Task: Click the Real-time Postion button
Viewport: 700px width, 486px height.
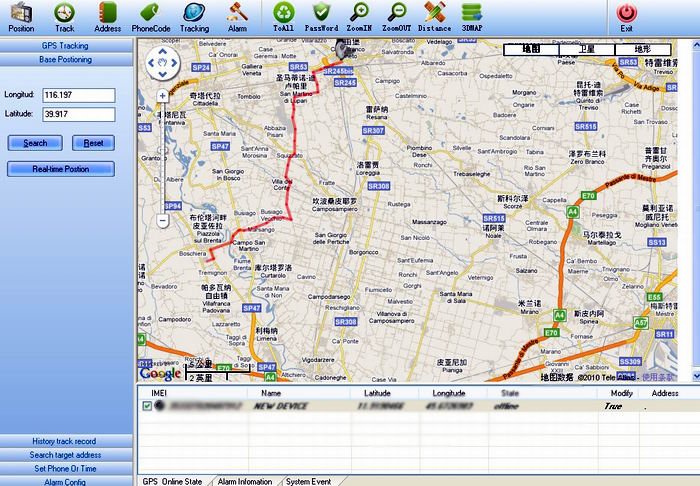Action: [x=61, y=169]
